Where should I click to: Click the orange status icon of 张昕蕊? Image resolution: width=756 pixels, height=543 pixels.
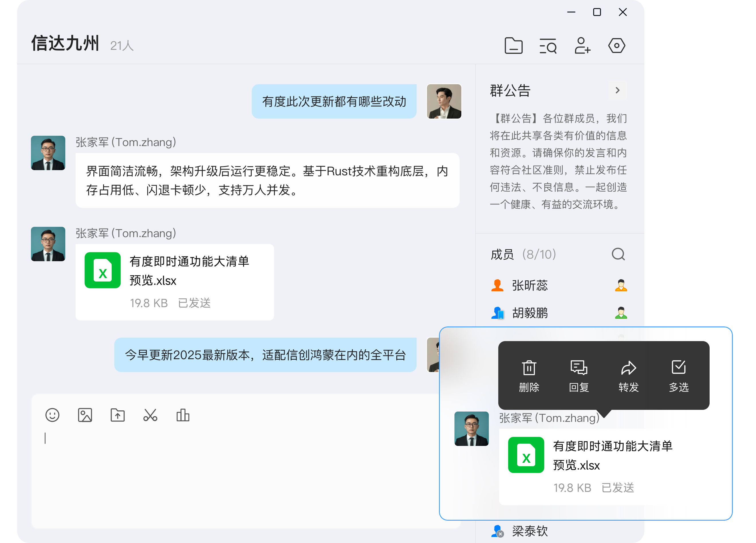pos(497,285)
